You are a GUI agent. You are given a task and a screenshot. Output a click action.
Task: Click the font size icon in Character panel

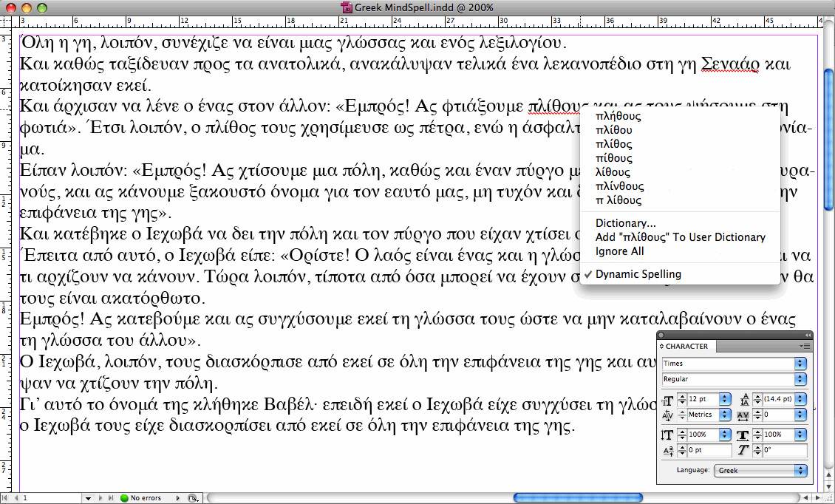tap(668, 400)
